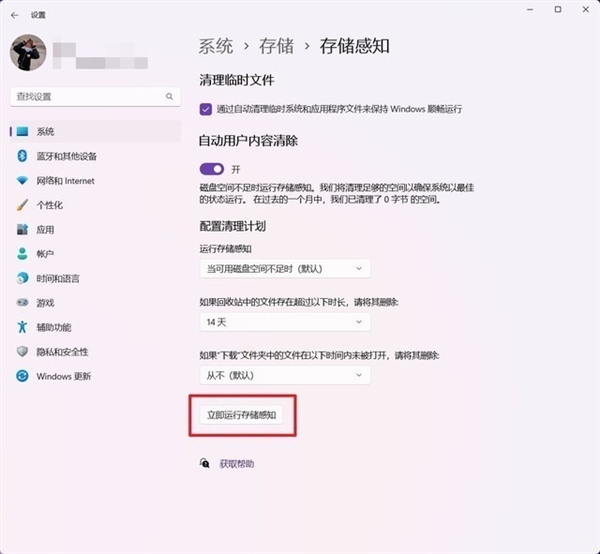This screenshot has width=600, height=554.
Task: Click the 系统 icon in the sidebar
Action: click(21, 132)
